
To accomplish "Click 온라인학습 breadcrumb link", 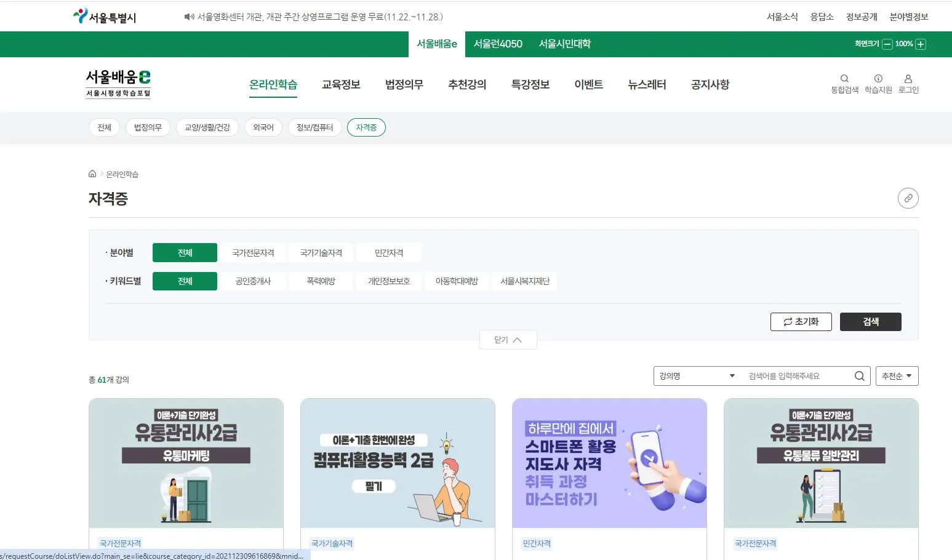I will 122,174.
